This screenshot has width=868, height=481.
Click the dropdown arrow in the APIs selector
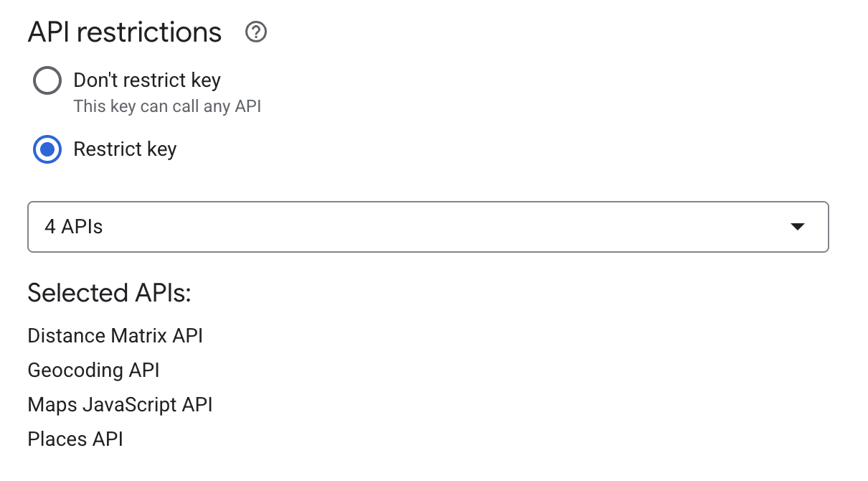[x=797, y=227]
